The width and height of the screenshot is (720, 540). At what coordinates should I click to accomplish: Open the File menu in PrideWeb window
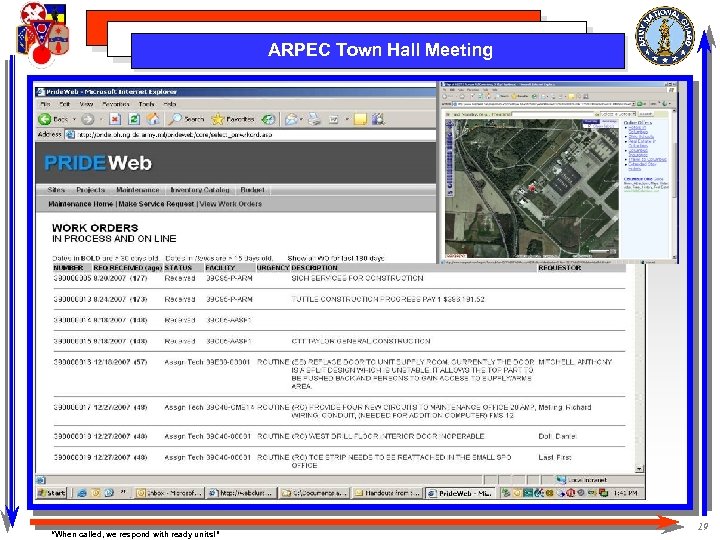click(45, 104)
